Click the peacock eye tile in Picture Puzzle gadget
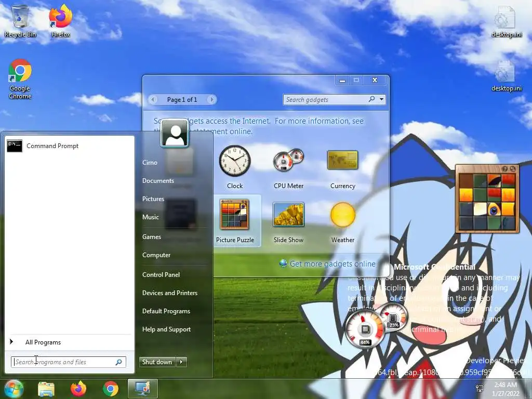The width and height of the screenshot is (532, 399). click(494, 210)
